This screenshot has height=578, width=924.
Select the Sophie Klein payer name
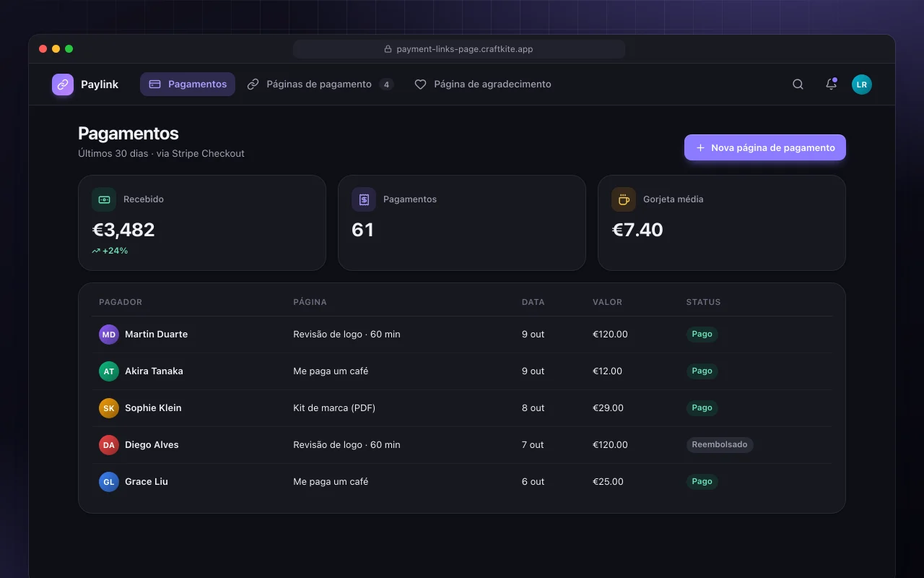153,408
